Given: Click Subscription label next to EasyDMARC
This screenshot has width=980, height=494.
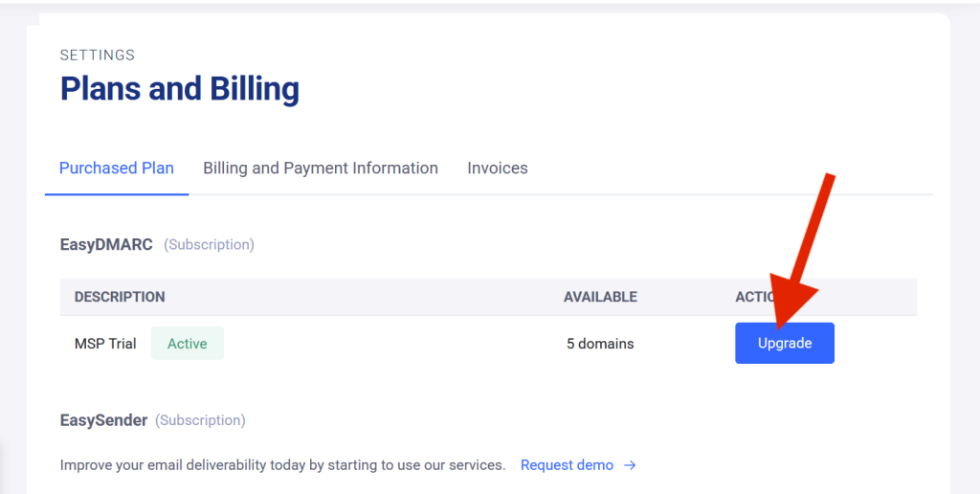Looking at the screenshot, I should 209,245.
